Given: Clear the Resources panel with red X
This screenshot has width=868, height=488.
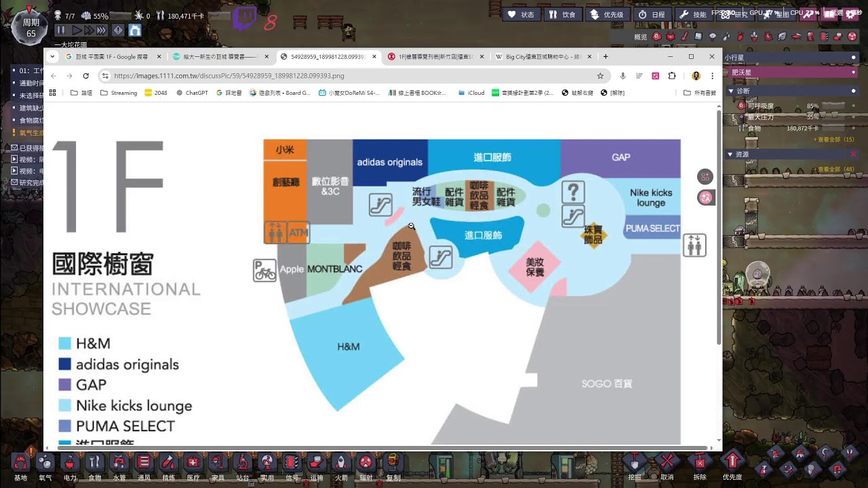Looking at the screenshot, I should pyautogui.click(x=853, y=155).
